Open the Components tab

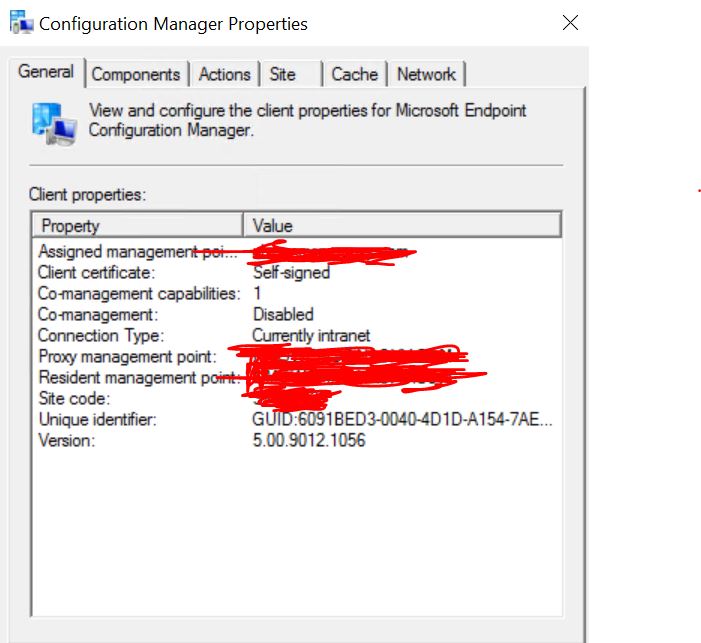coord(136,74)
